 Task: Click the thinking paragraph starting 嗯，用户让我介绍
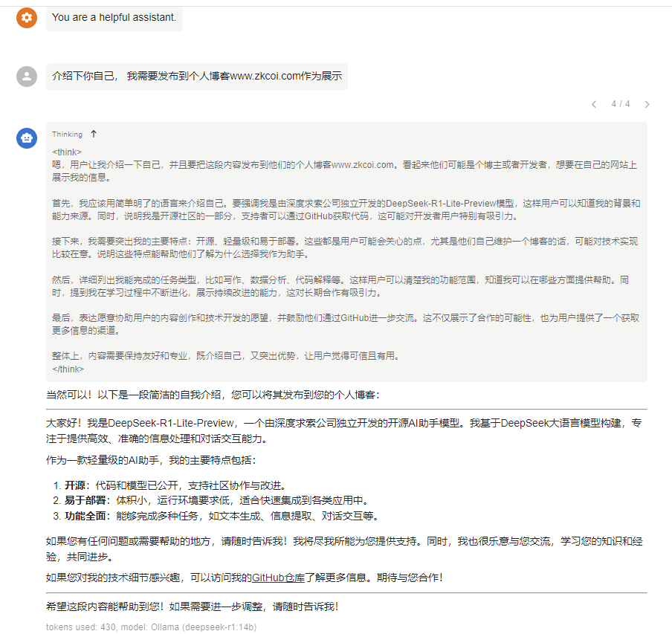point(345,171)
